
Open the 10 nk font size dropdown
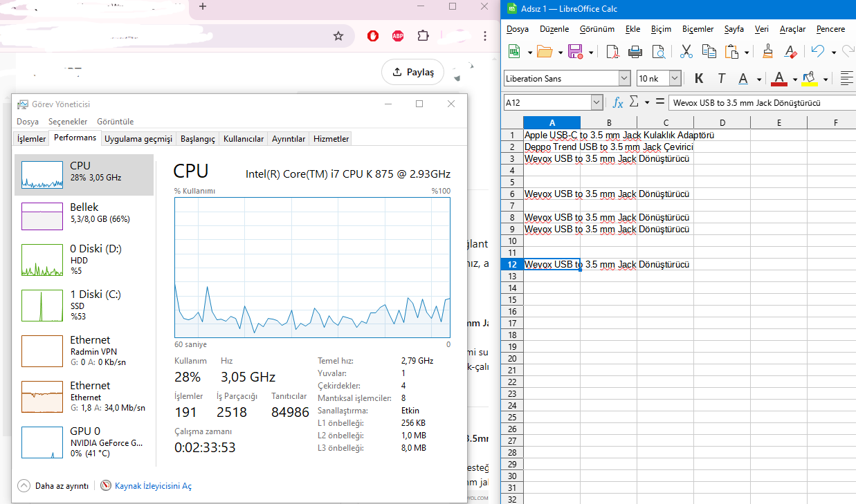[x=675, y=78]
